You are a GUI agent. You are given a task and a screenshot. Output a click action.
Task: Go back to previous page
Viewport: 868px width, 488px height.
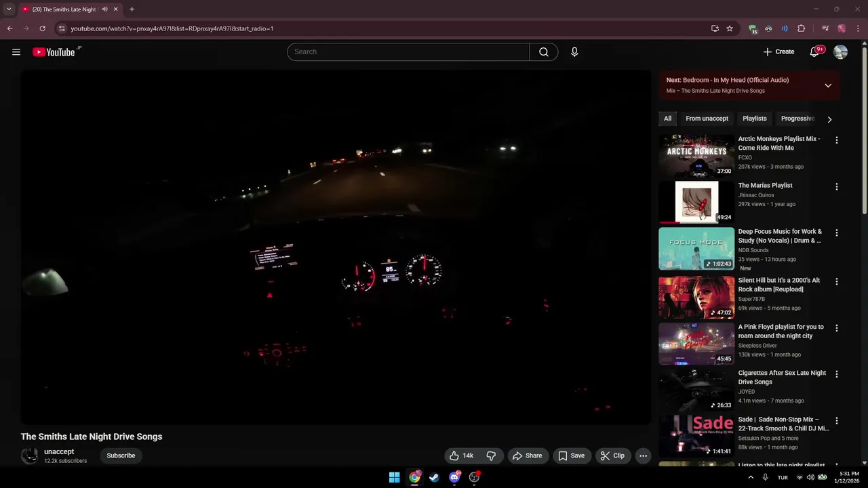coord(9,28)
